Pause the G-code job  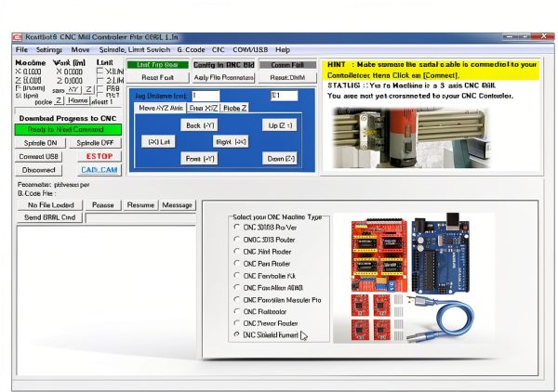[103, 205]
